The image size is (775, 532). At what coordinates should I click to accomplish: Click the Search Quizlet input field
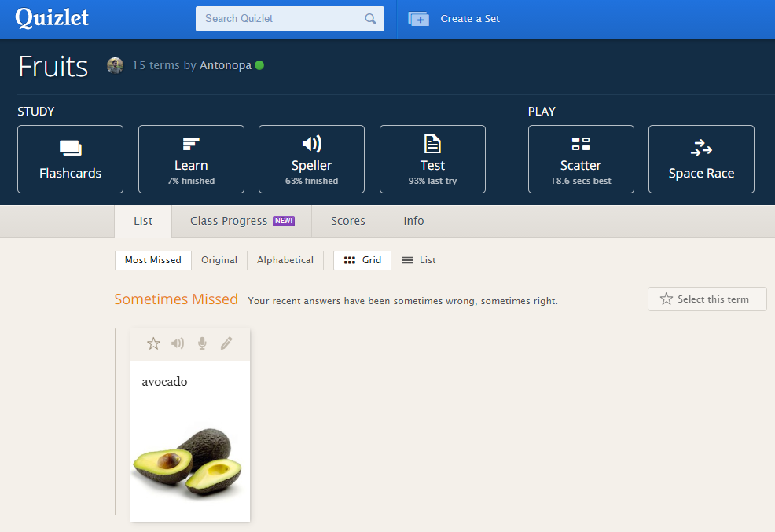283,18
